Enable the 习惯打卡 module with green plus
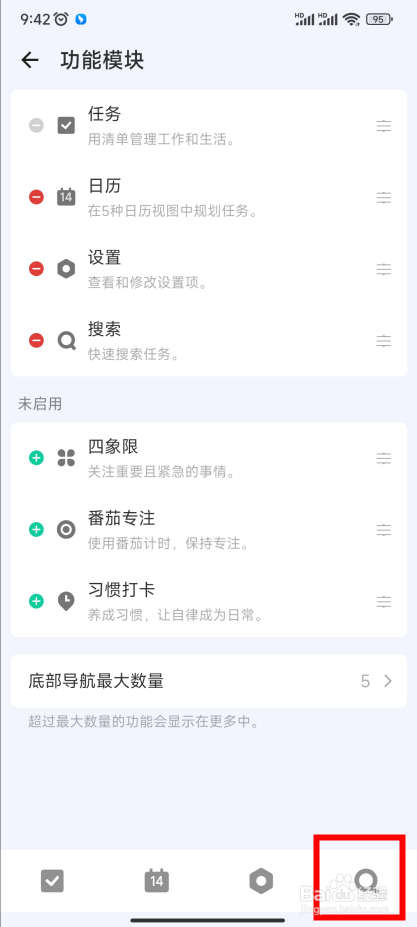 [37, 601]
